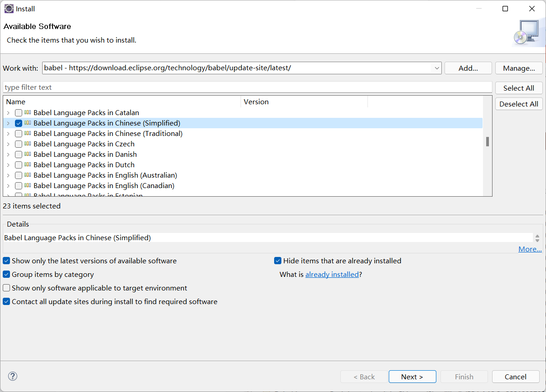Screen dimensions: 546x392
Task: Expand the Dutch language pack node
Action: (8, 165)
